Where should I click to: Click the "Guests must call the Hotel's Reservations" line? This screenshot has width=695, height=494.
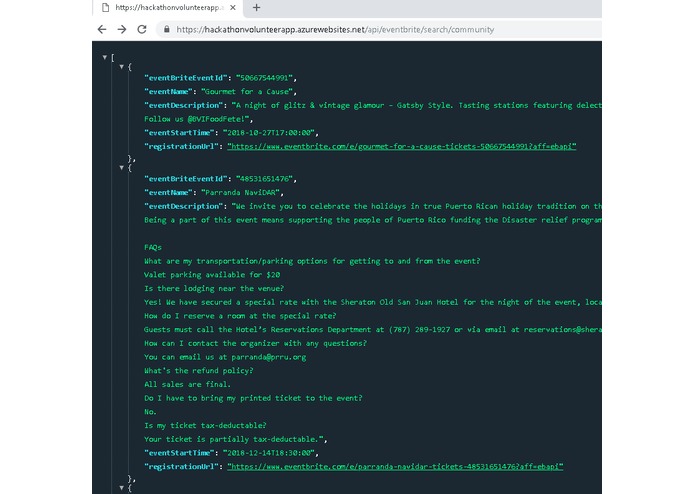(373, 330)
